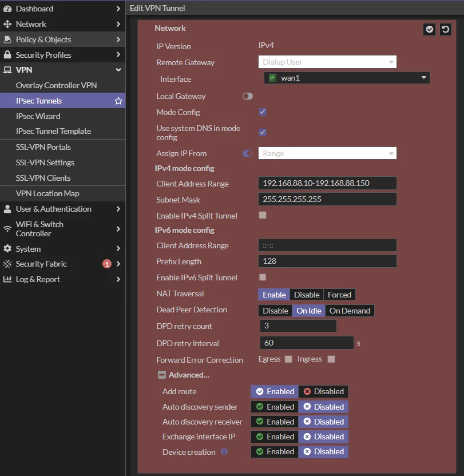
Task: Enable Auto discovery sender
Action: [275, 407]
